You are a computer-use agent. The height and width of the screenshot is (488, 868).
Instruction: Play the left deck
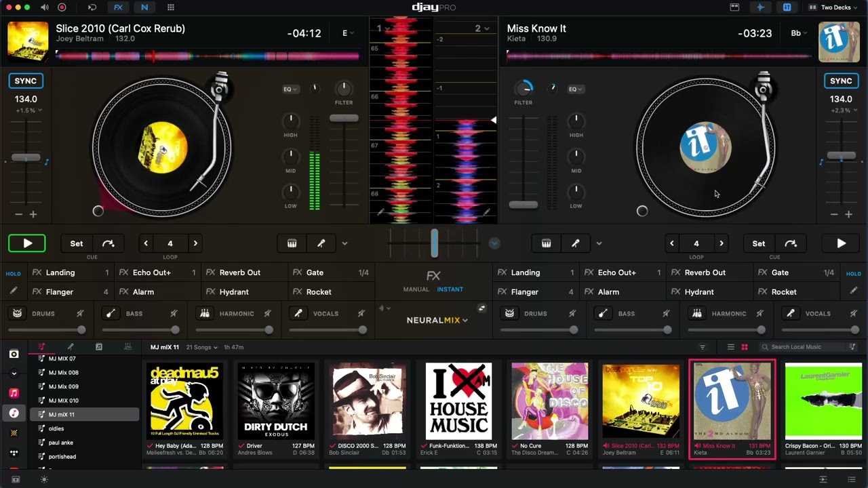pyautogui.click(x=27, y=243)
